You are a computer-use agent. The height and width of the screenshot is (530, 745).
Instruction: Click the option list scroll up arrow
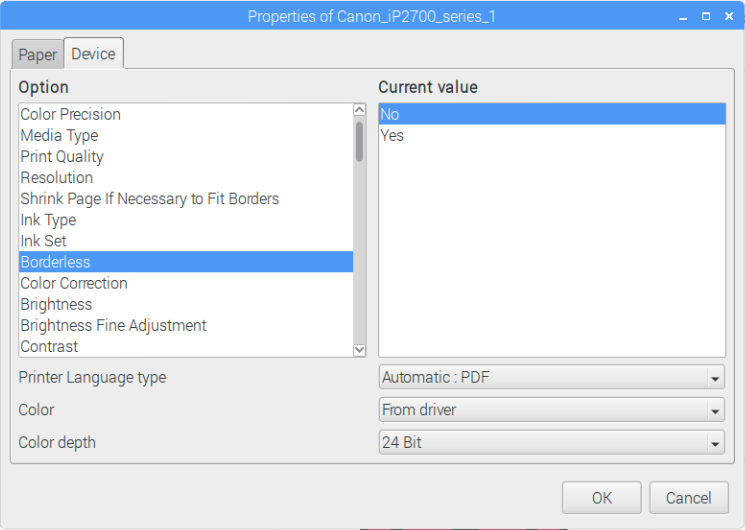pyautogui.click(x=360, y=110)
